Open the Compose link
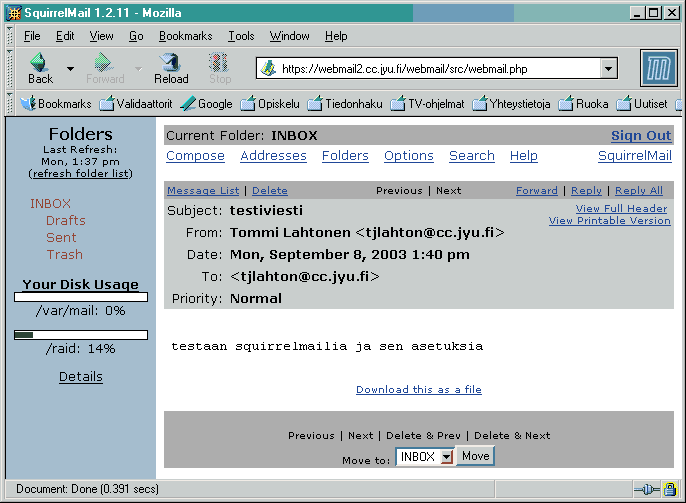Screen dimensions: 686x503 coord(196,156)
